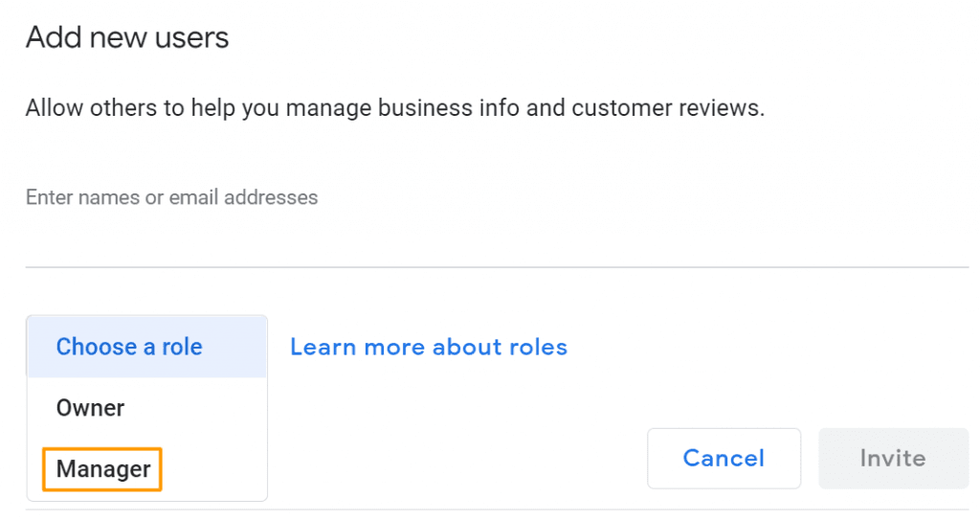This screenshot has height=520, width=980.
Task: Click the description text about managing business info
Action: (394, 108)
